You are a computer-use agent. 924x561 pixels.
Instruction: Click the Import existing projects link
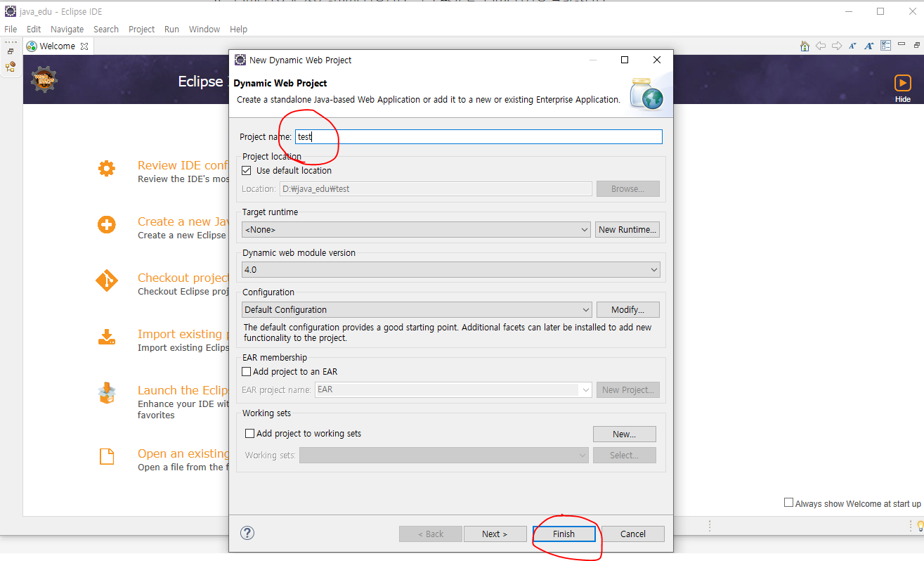coord(183,334)
